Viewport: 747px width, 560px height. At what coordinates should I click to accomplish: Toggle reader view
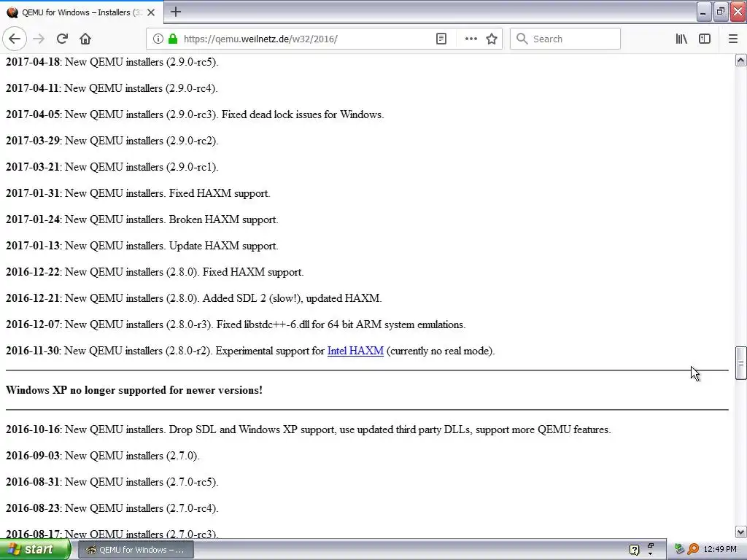coord(441,39)
